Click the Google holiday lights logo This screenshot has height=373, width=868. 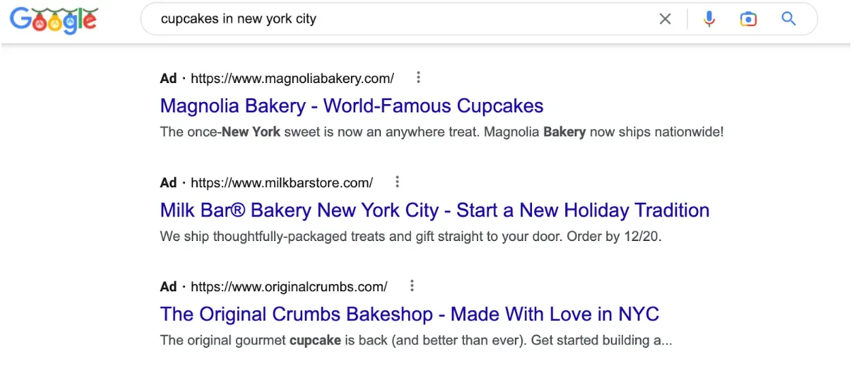pos(54,20)
